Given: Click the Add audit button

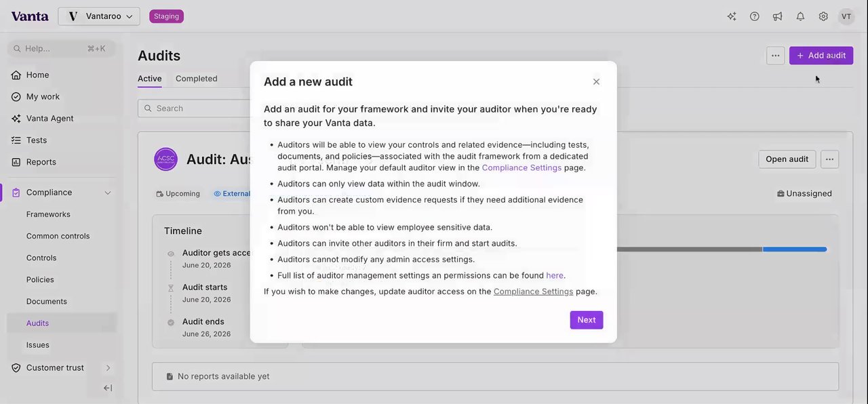Looking at the screenshot, I should [x=821, y=56].
